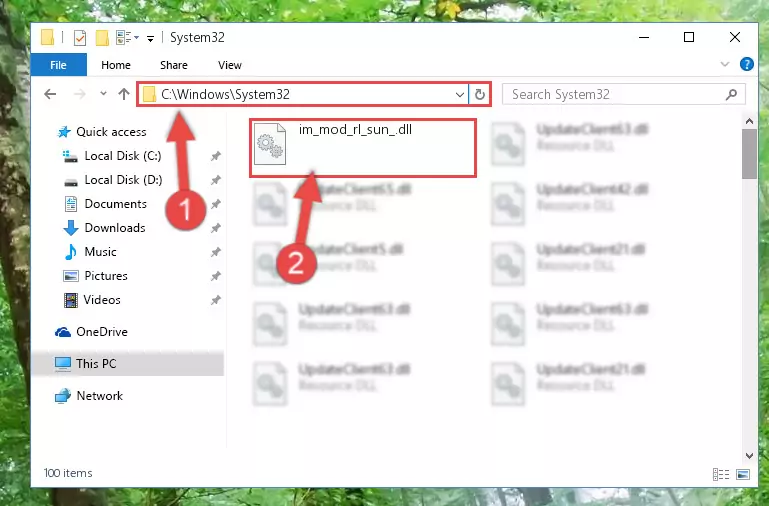Select the im_mod_rl_sun_.dll file icon
The height and width of the screenshot is (506, 769).
click(270, 144)
